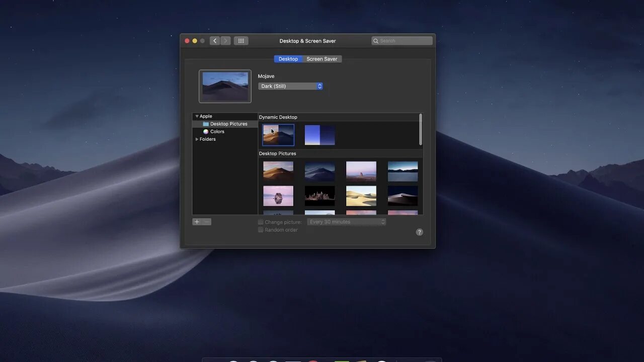Click the Search field in the title bar

point(402,41)
